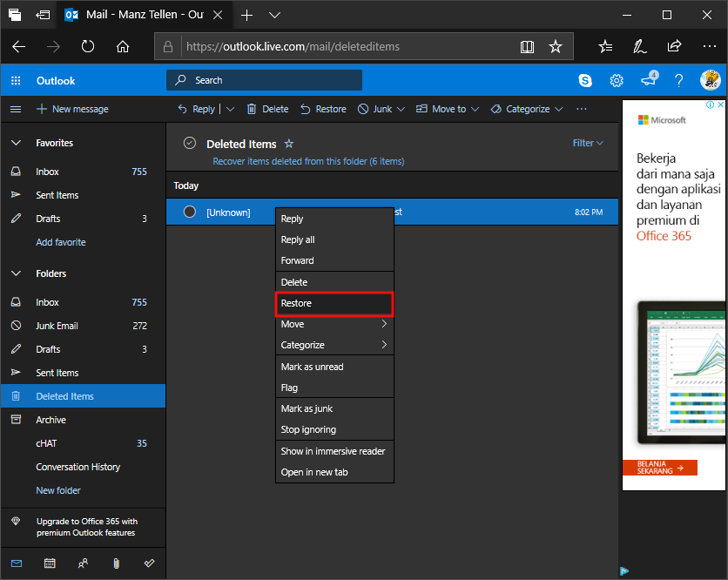
Task: Toggle select all circle beside Deleted Items
Action: click(x=190, y=144)
